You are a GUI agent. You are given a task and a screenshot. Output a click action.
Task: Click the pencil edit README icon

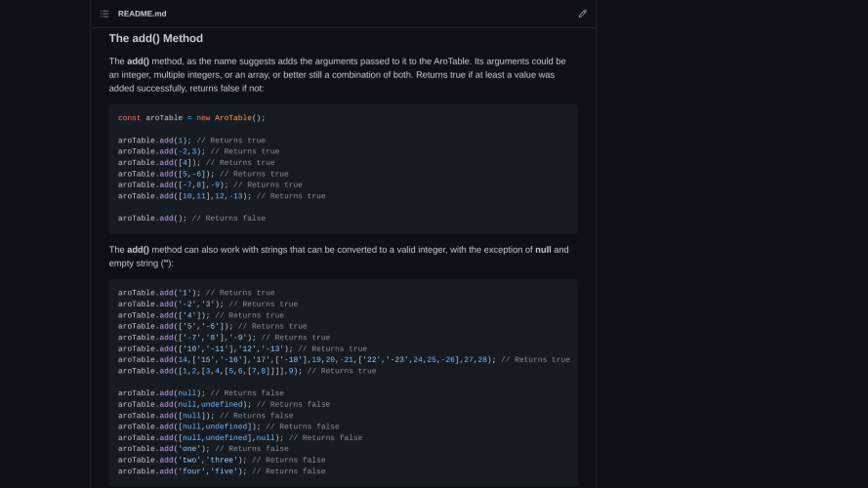point(582,14)
